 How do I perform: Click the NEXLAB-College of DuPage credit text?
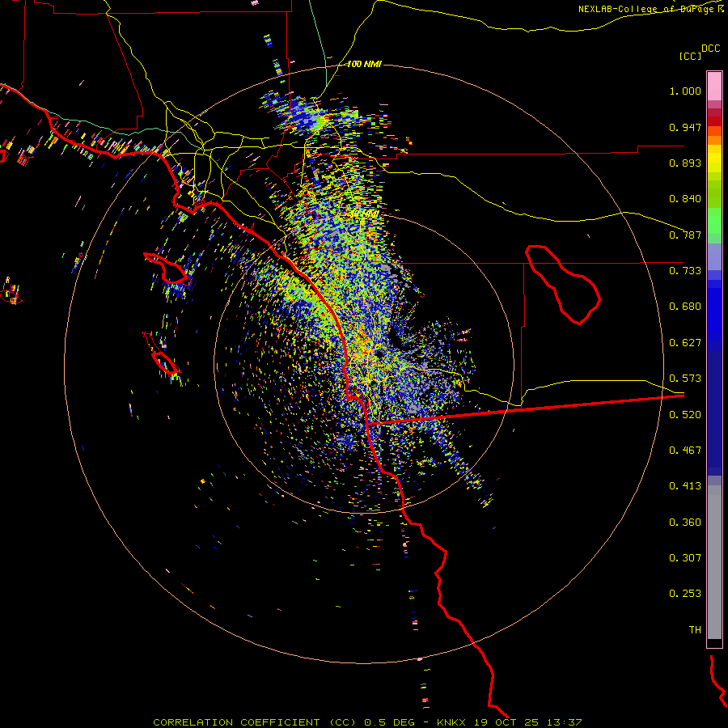click(650, 9)
